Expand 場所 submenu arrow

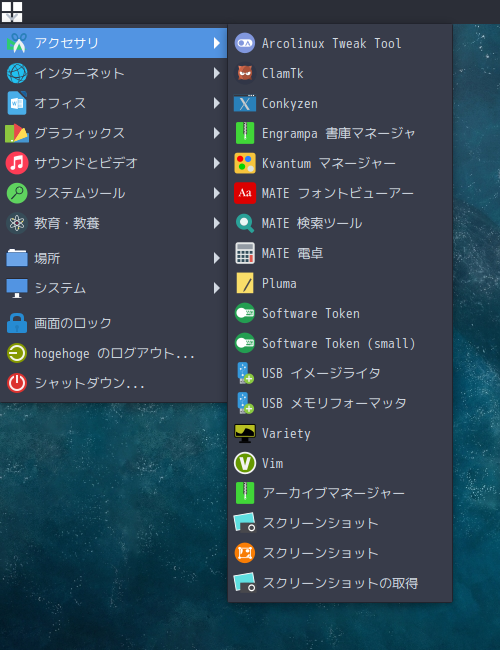click(x=216, y=258)
